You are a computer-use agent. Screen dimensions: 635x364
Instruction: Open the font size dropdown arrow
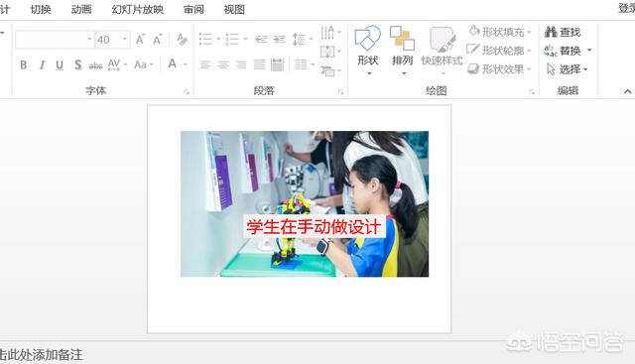[x=125, y=40]
